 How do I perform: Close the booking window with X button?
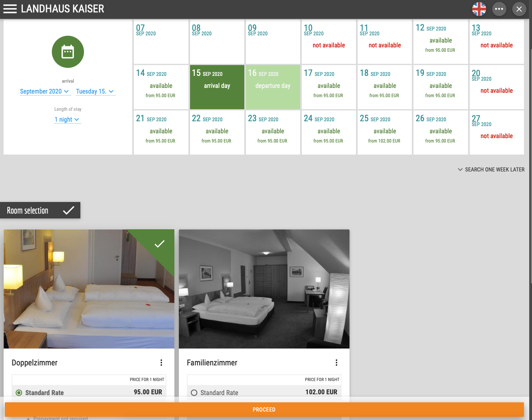pos(519,9)
